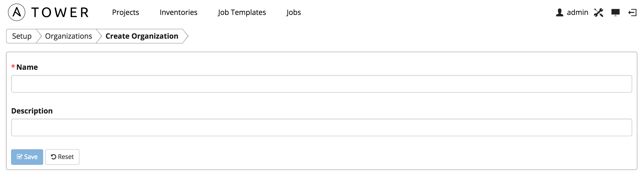Screen dimensions: 644x182
Task: Open the monitor portal mode icon
Action: coord(616,12)
